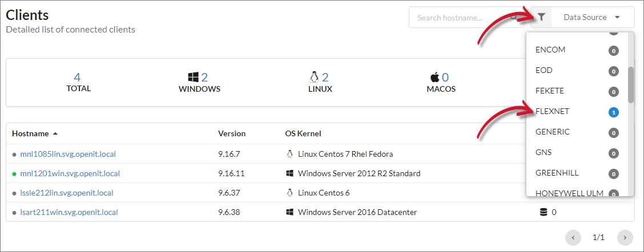The image size is (644, 252).
Task: Click the dropdown list scrollbar thumb
Action: click(x=630, y=84)
